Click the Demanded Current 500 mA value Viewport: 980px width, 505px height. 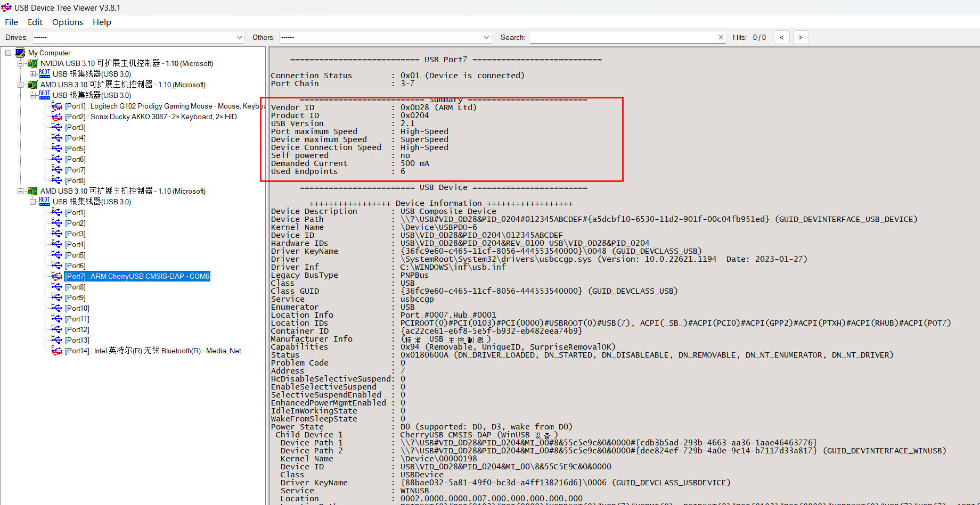pyautogui.click(x=414, y=163)
